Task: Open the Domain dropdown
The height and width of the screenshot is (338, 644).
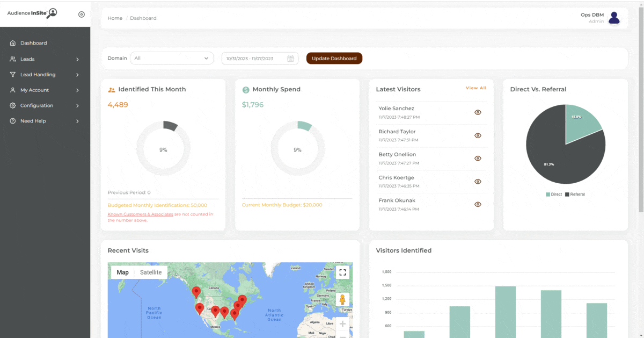Action: pyautogui.click(x=172, y=58)
